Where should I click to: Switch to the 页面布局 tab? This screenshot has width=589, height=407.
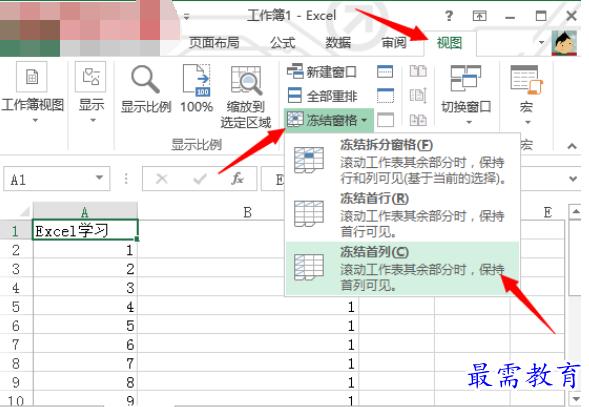point(214,43)
